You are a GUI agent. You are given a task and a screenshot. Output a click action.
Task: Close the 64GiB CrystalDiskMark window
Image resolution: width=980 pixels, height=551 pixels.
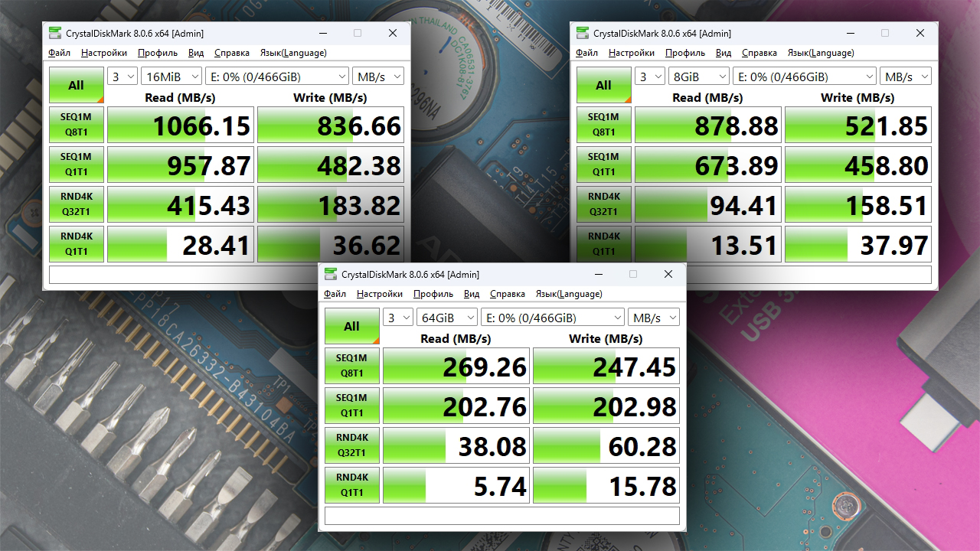[x=668, y=274]
